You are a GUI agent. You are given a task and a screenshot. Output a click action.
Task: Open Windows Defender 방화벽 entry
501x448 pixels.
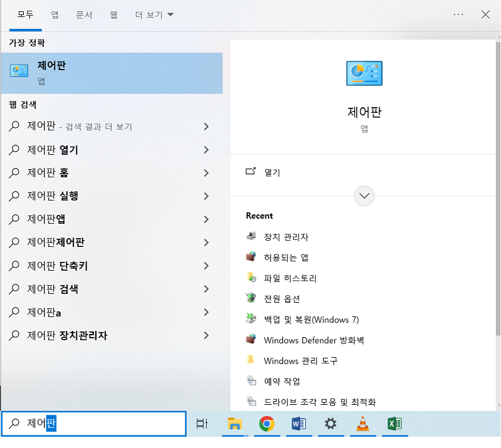coord(307,340)
